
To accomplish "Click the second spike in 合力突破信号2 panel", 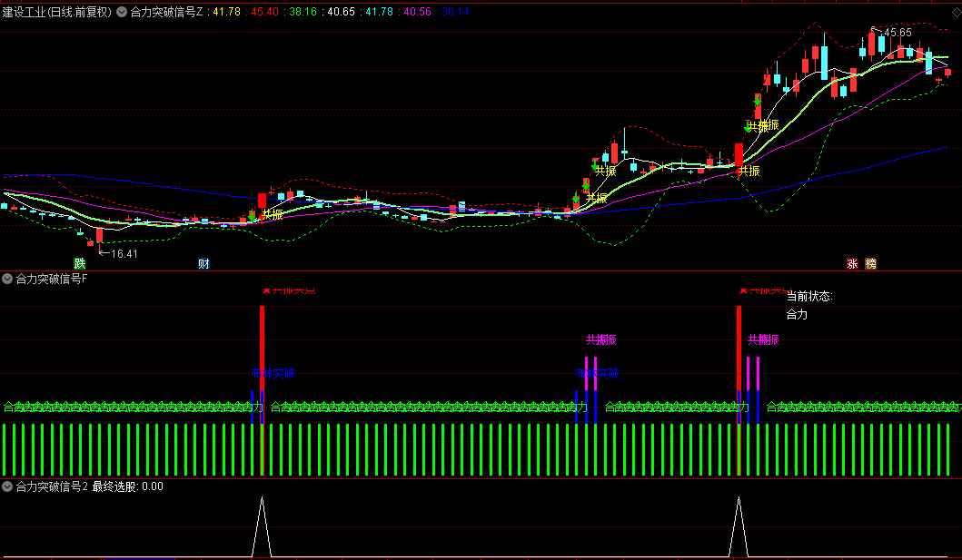I will (739, 527).
